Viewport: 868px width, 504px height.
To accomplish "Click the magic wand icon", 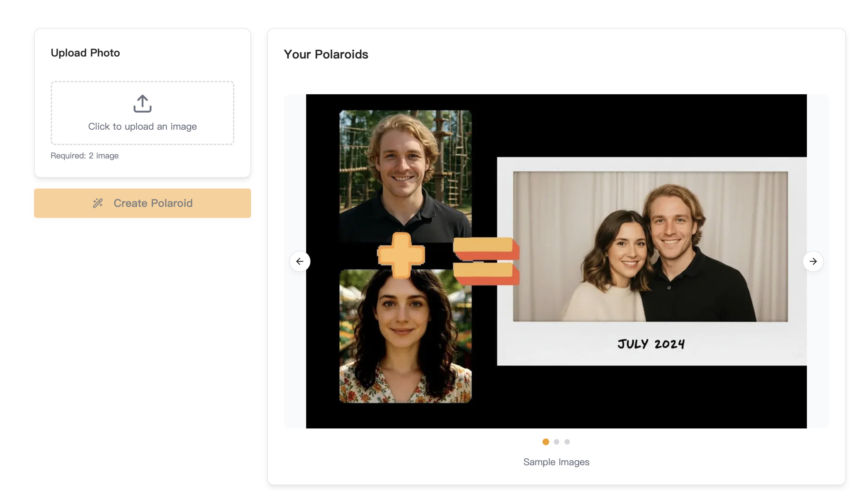I will click(x=98, y=203).
